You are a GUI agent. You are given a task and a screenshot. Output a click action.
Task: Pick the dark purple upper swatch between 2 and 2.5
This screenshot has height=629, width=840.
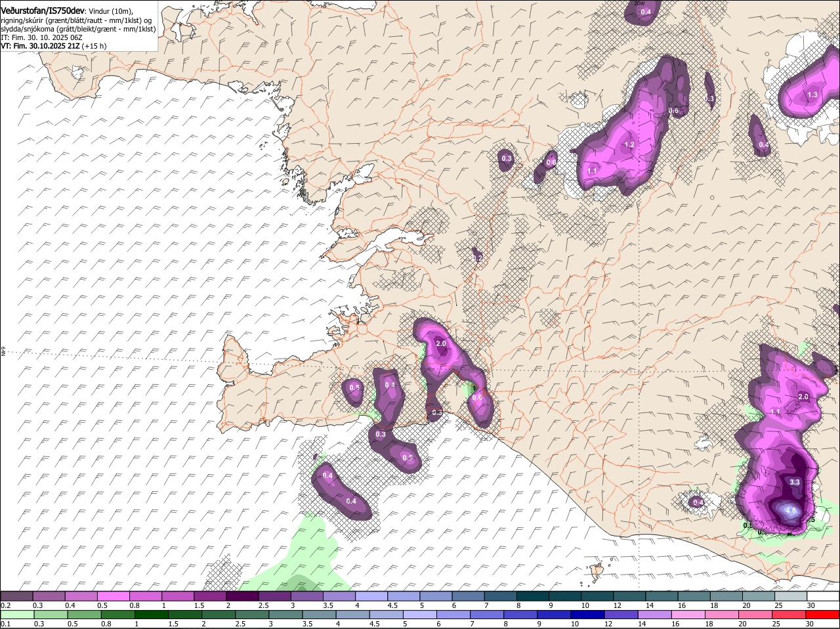point(243,596)
